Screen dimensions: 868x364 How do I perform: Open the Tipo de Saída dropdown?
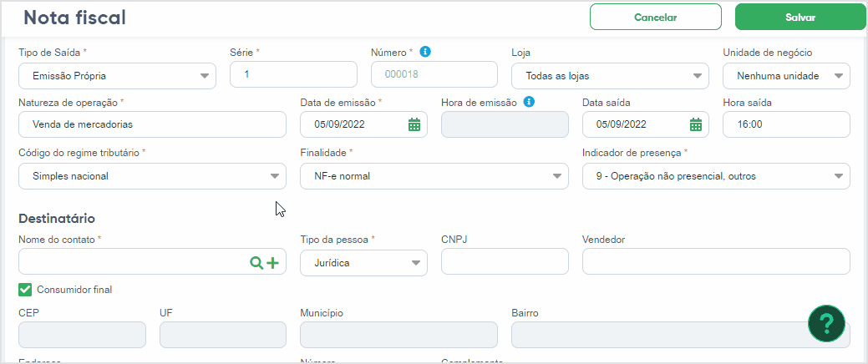point(117,75)
